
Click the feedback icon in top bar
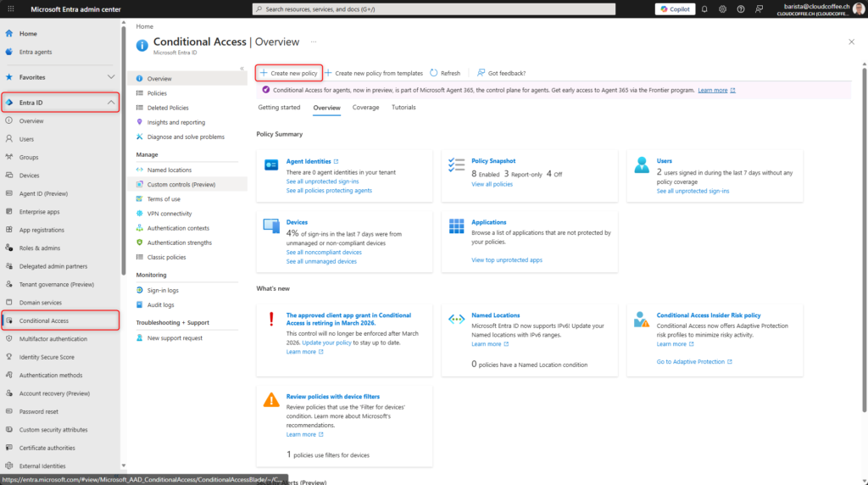[x=759, y=8]
